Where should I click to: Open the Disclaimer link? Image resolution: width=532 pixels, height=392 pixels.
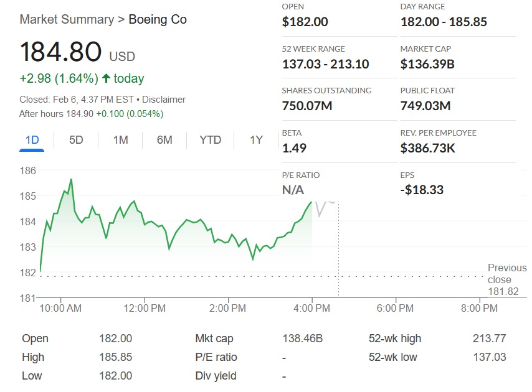166,100
